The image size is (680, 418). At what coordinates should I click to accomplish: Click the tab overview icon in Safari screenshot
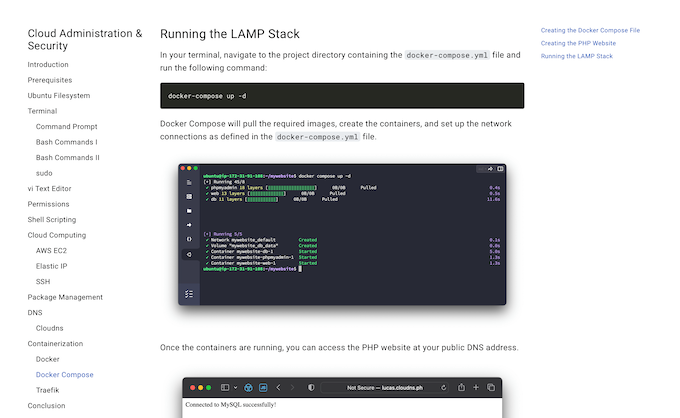(x=491, y=387)
